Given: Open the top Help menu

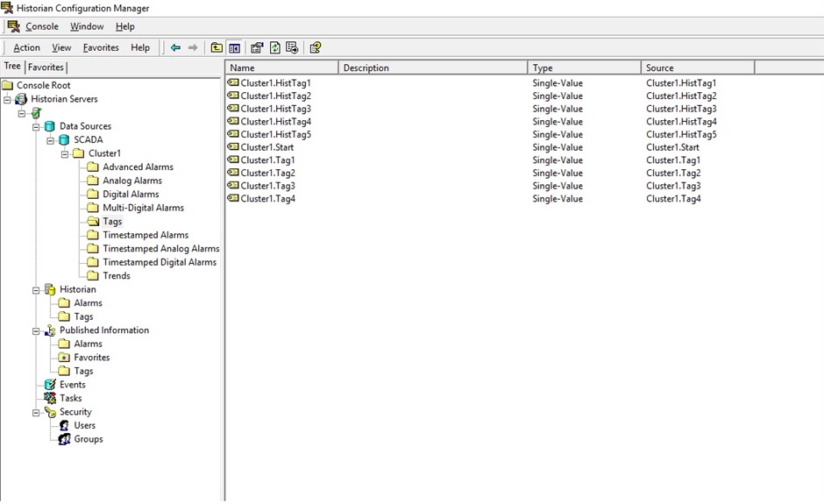Looking at the screenshot, I should click(125, 26).
